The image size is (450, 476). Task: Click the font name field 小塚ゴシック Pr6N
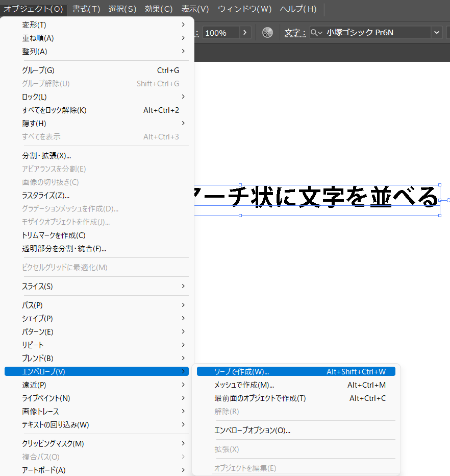click(x=378, y=33)
